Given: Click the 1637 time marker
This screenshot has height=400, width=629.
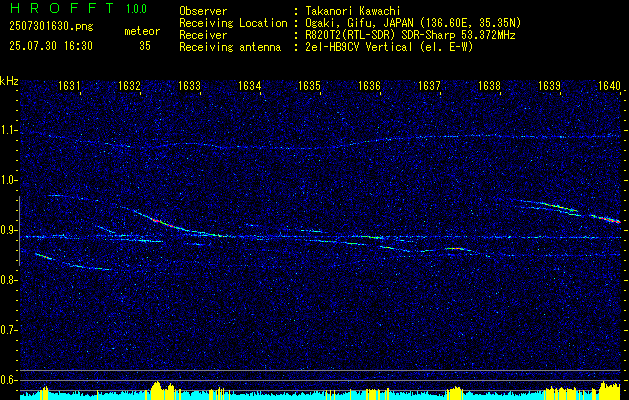Looking at the screenshot, I should click(x=429, y=85).
